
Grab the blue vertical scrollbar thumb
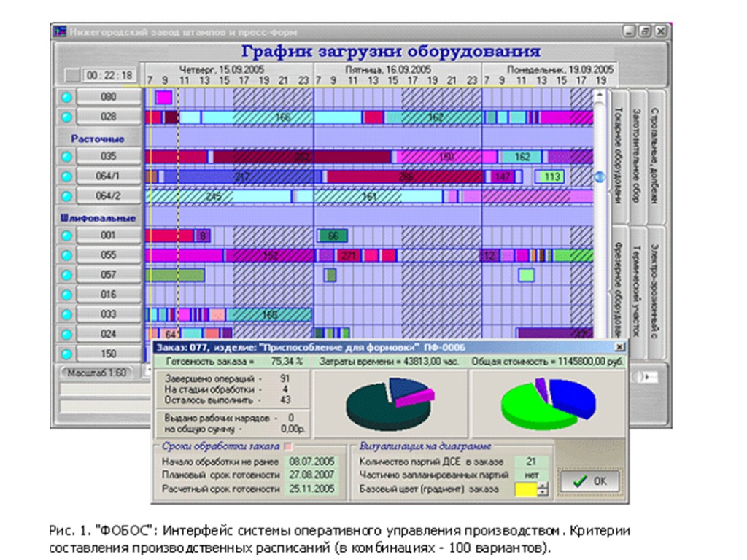(600, 177)
